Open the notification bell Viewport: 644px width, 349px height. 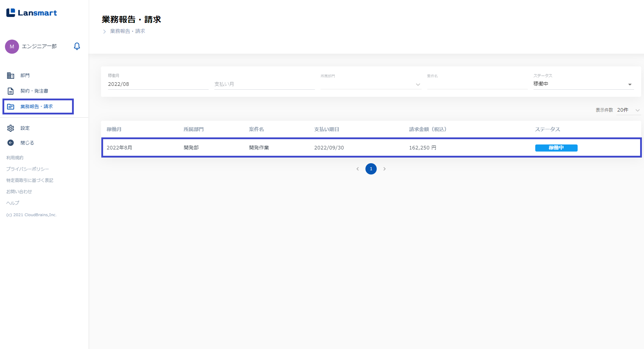(x=77, y=46)
